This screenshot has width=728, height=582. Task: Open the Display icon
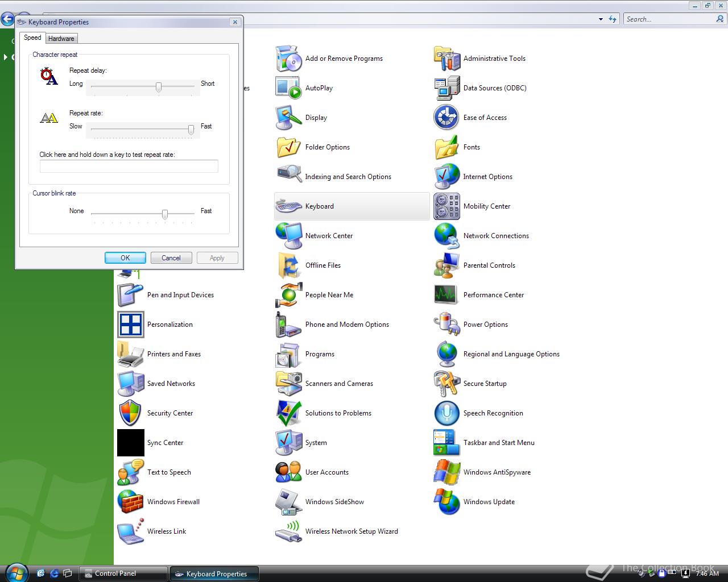tap(288, 118)
